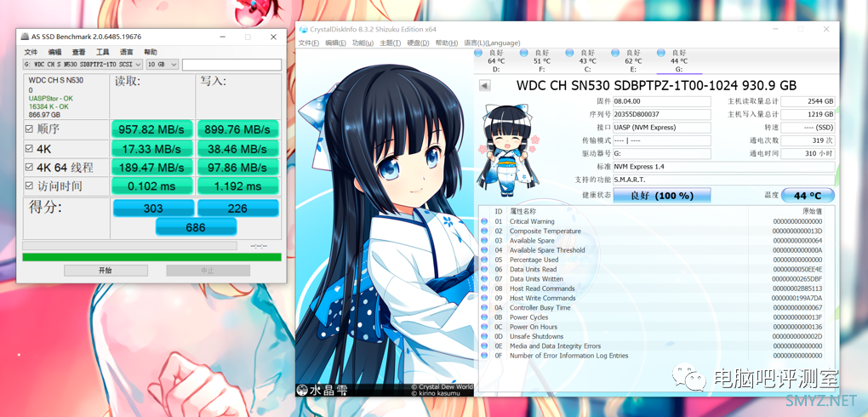Uncheck the 4K test checkbox
This screenshot has width=868, height=417.
click(x=29, y=148)
